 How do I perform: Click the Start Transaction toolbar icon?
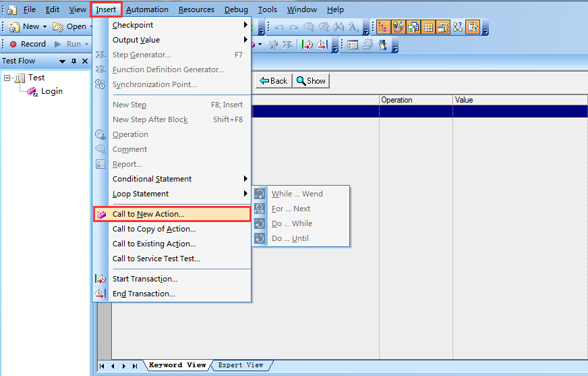coord(307,45)
